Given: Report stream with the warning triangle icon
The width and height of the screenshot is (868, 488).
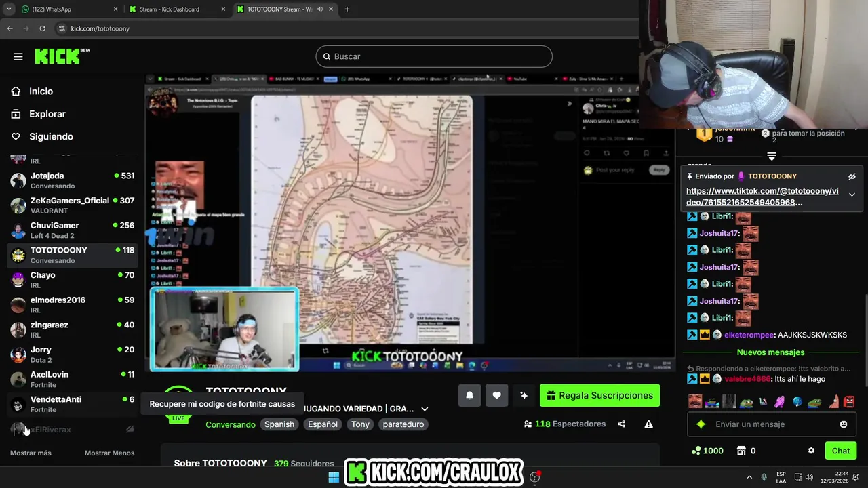Looking at the screenshot, I should 648,424.
